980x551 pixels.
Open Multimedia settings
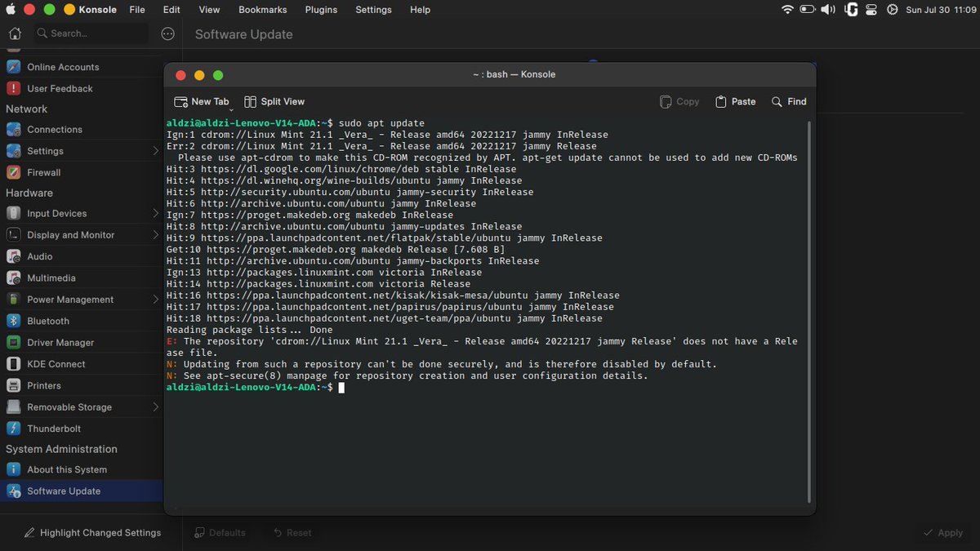click(82, 278)
